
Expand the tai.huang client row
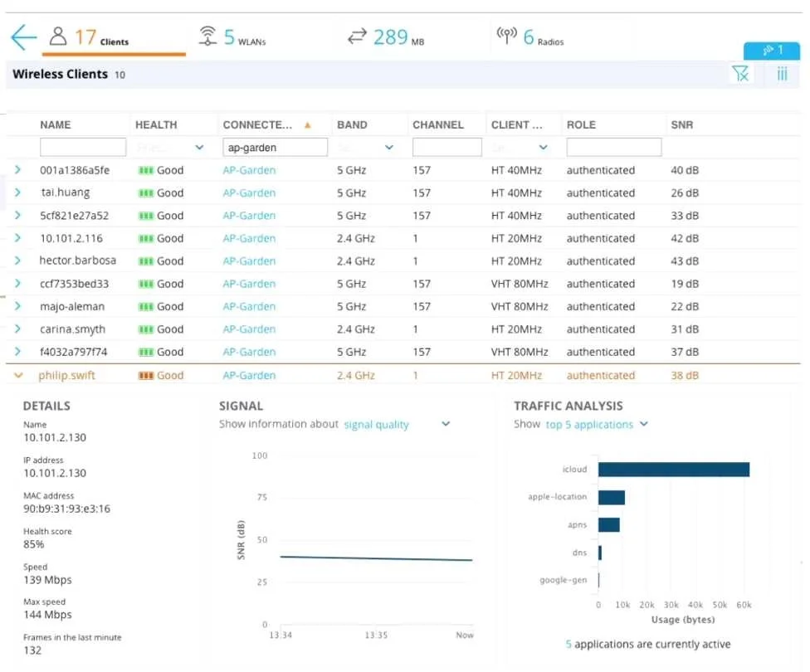pos(18,192)
